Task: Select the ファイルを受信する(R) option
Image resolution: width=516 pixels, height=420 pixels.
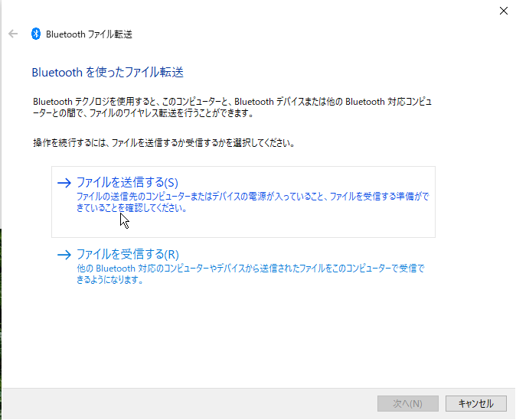Action: 128,254
